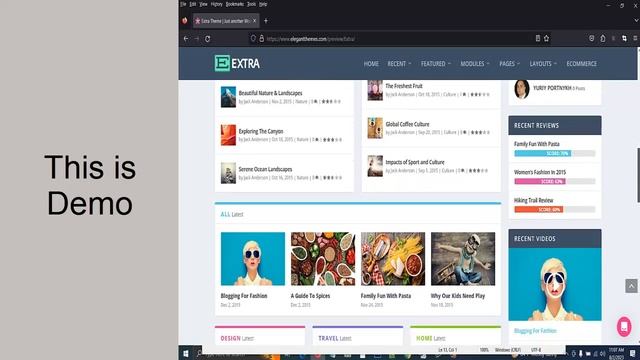The width and height of the screenshot is (640, 360).
Task: Expand the FEATURED navigation dropdown
Action: 436,64
